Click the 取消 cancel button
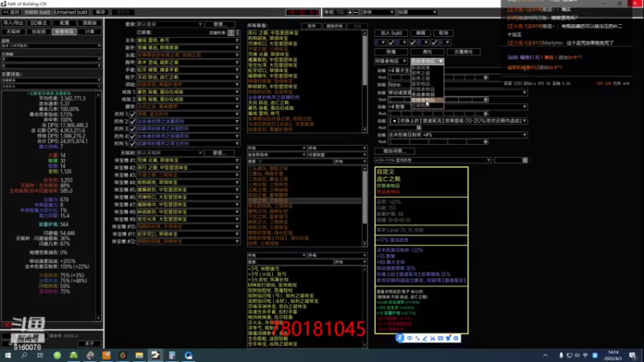644x362 pixels. 444,33
